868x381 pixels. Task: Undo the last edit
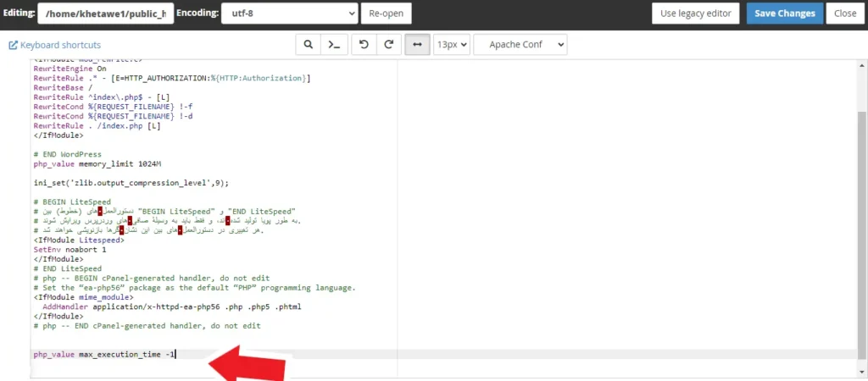tap(364, 45)
